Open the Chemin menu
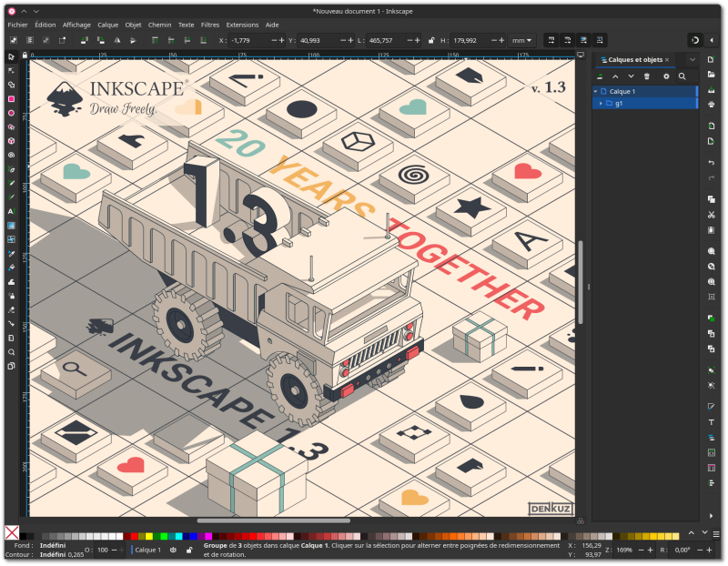The height and width of the screenshot is (566, 728). pyautogui.click(x=160, y=25)
